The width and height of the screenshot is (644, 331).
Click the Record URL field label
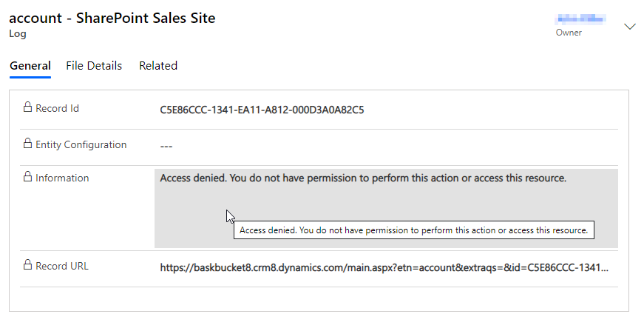pos(62,266)
